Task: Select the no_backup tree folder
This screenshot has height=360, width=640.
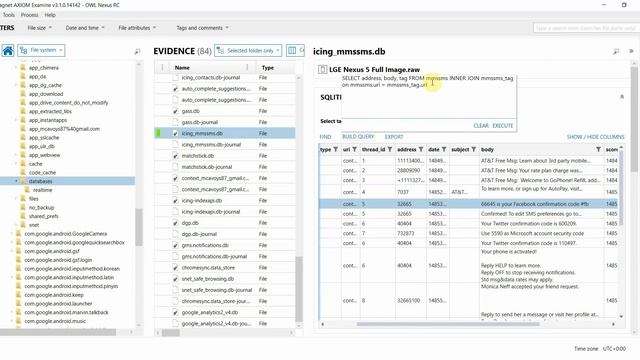Action: click(x=41, y=207)
